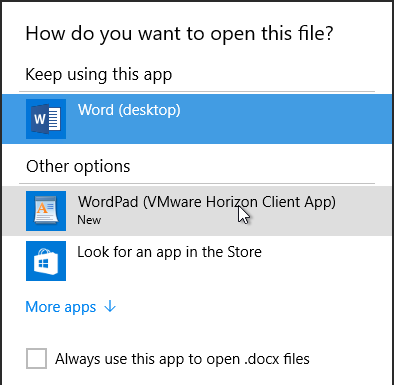Viewport: 394px width, 385px height.
Task: Select the "Word (desktop)" text label
Action: 129,110
